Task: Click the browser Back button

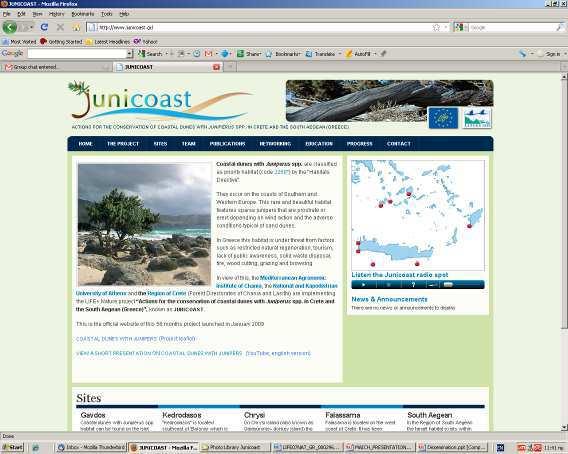Action: (x=10, y=27)
